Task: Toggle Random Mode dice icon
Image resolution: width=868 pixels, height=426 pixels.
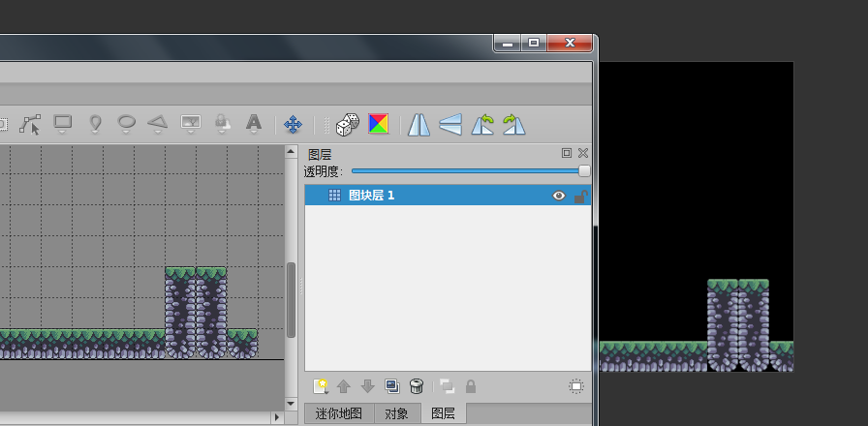Action: click(x=347, y=125)
